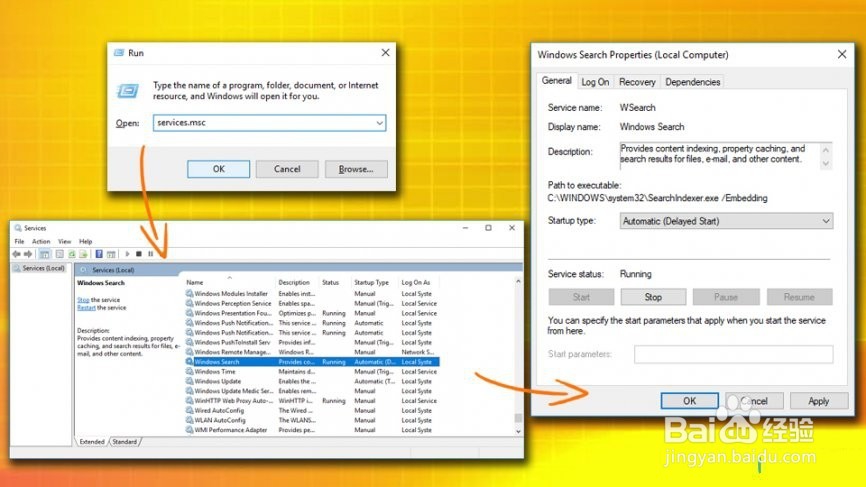Toggle the Show/Hide Console Tree toolbar icon

45,254
